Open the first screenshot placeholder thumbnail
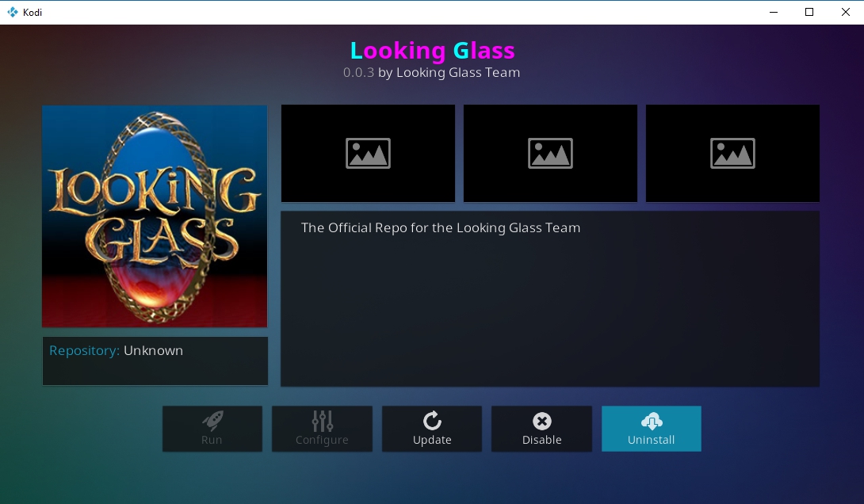 (368, 153)
